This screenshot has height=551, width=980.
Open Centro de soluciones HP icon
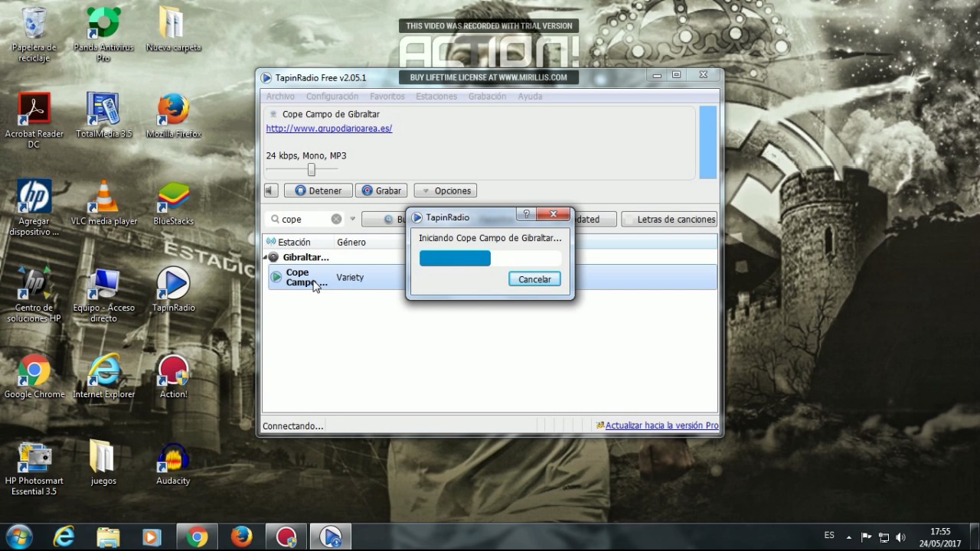(x=34, y=295)
